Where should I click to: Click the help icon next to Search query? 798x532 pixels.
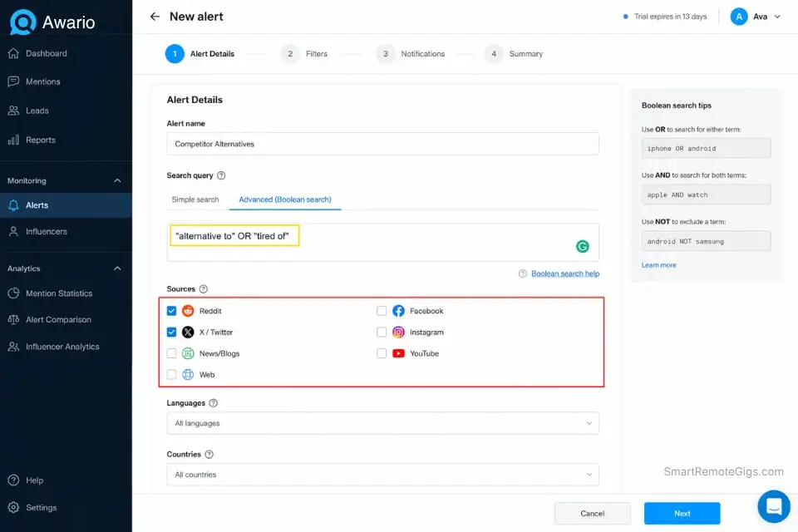point(221,175)
